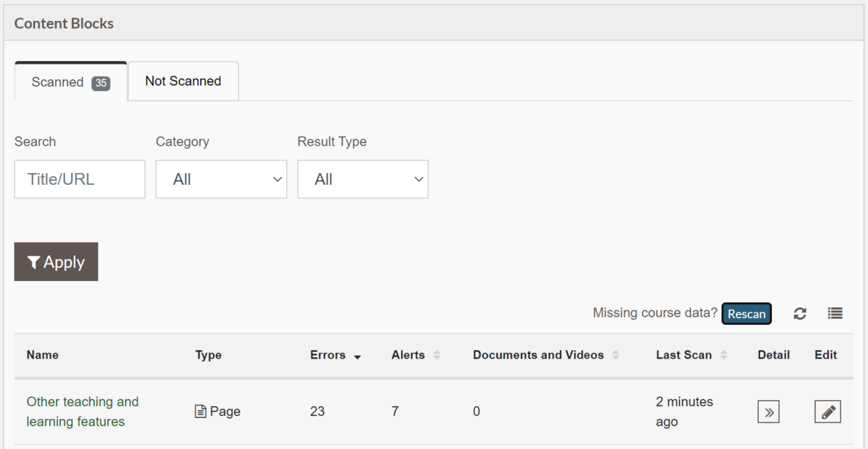This screenshot has height=449, width=868.
Task: Click the funnel icon inside the Apply button
Action: point(33,261)
